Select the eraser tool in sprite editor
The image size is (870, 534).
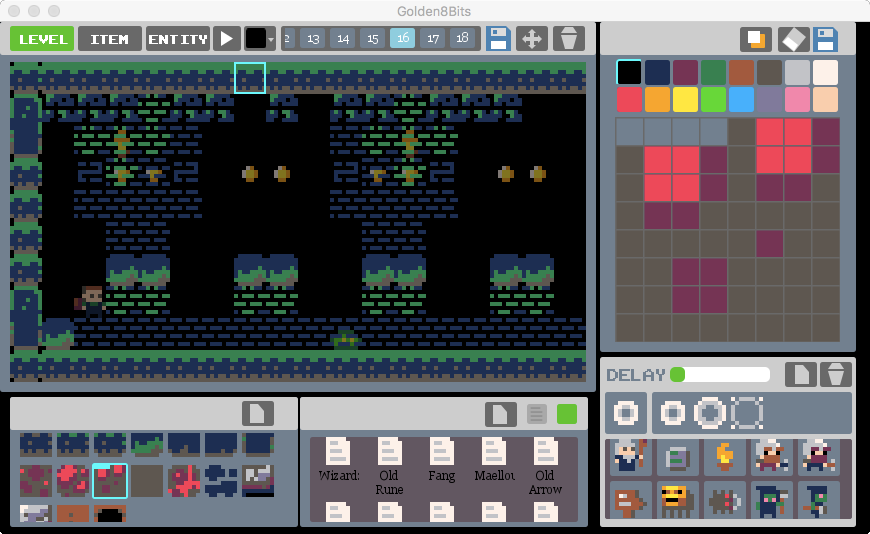pos(792,39)
